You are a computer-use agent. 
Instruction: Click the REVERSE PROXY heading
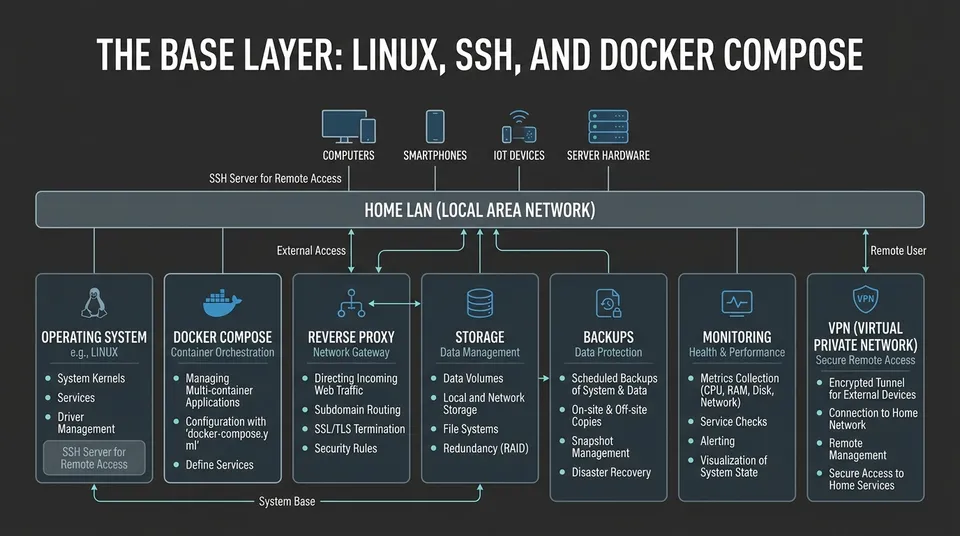(351, 337)
